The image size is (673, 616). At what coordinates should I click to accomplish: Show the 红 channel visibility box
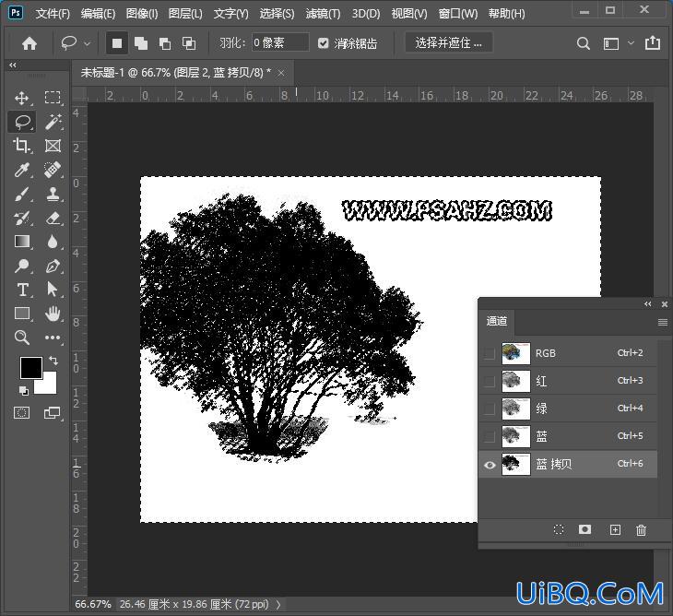click(x=490, y=381)
